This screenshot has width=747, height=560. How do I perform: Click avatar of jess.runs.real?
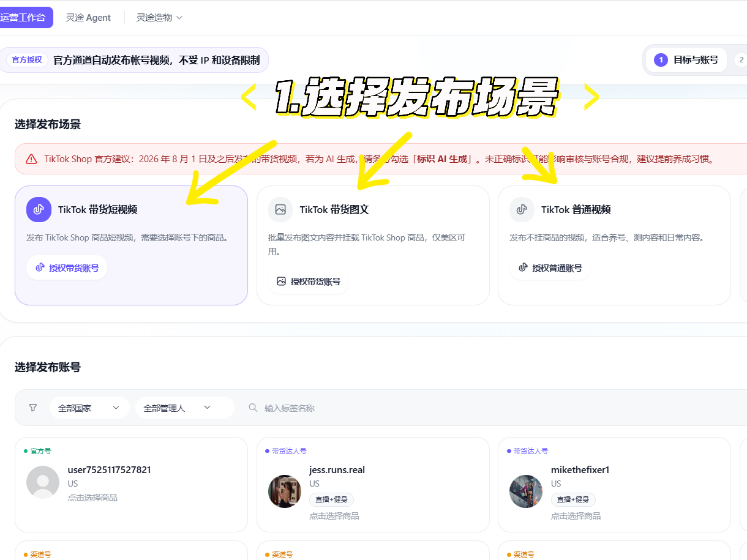click(x=285, y=491)
